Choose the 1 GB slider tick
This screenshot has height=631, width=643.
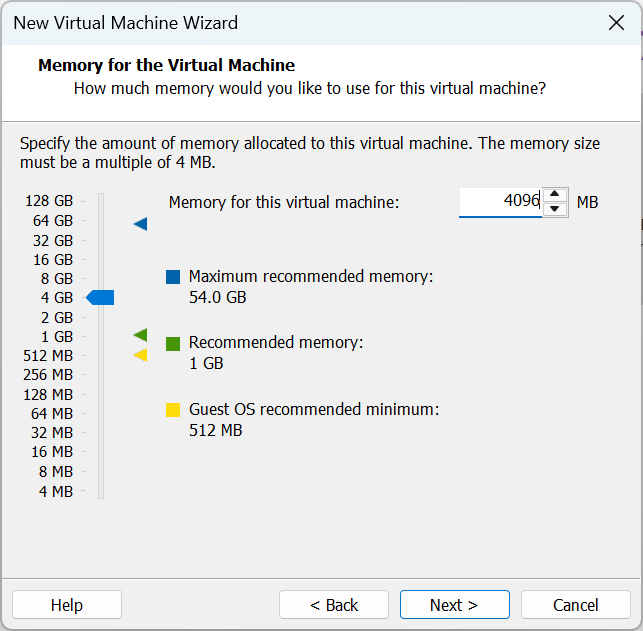coord(101,336)
